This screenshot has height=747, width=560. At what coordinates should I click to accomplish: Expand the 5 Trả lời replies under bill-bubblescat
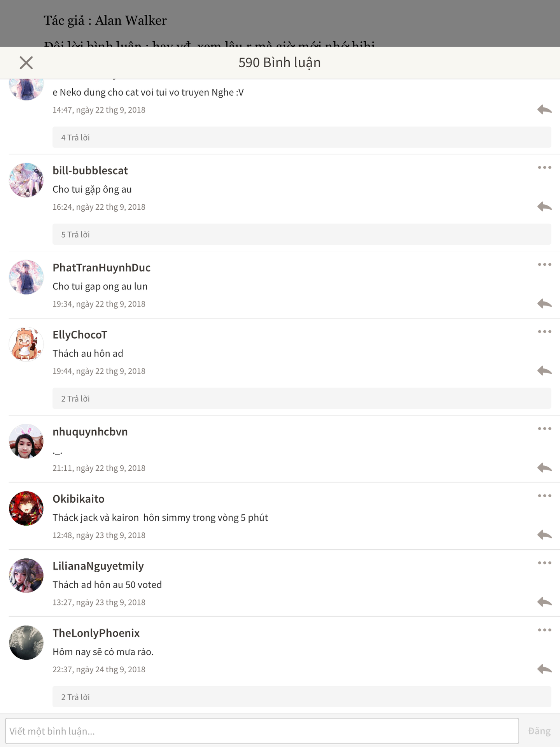pos(302,234)
